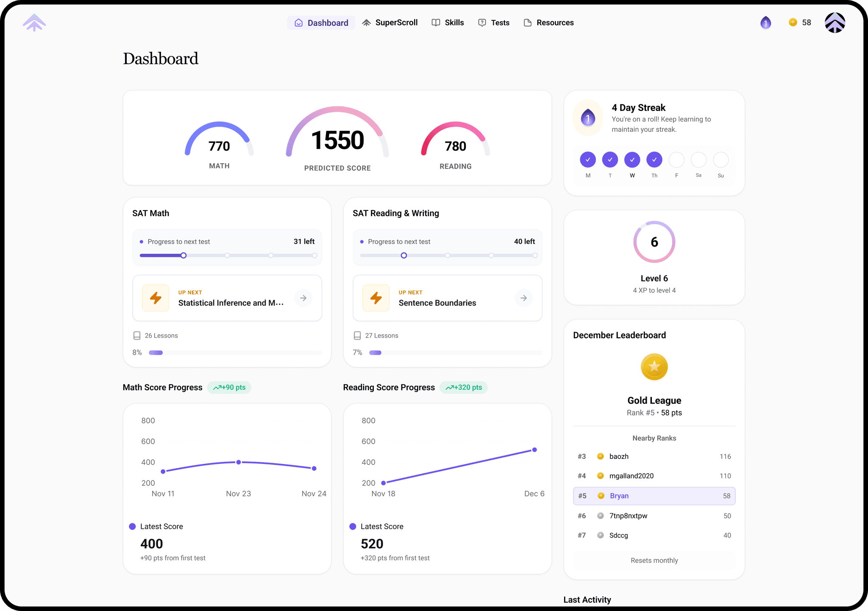Click the large streak flame badge

588,118
